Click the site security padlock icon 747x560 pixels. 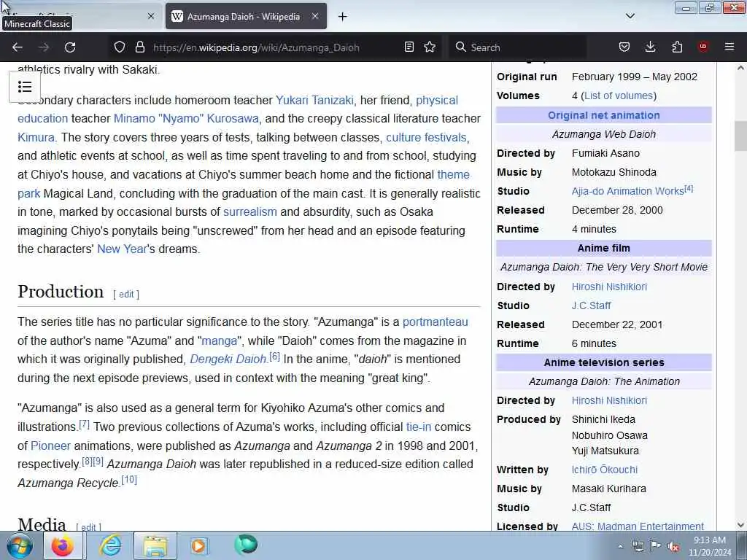(x=139, y=47)
